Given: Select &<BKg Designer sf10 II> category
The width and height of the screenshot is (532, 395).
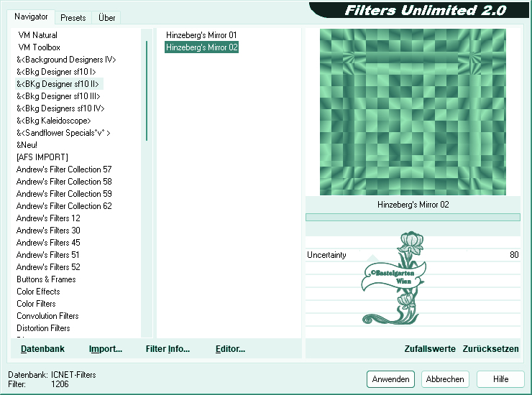Looking at the screenshot, I should (58, 84).
